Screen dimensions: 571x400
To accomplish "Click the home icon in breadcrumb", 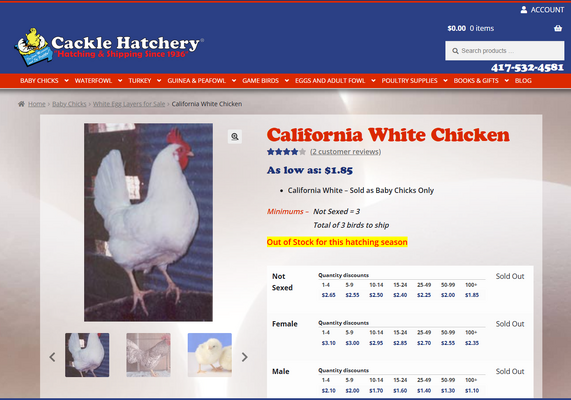I will pyautogui.click(x=21, y=104).
